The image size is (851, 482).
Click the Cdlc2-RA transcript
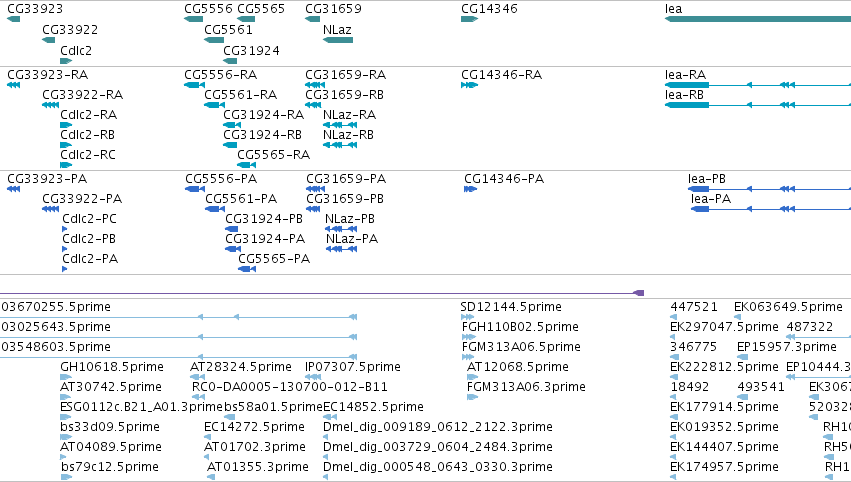pos(88,115)
